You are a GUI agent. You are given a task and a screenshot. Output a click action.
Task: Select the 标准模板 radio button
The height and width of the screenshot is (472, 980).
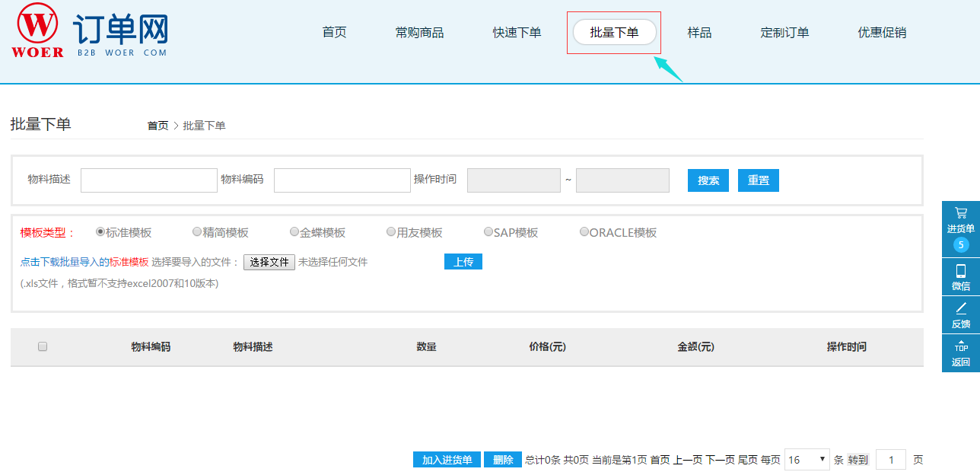pyautogui.click(x=100, y=231)
